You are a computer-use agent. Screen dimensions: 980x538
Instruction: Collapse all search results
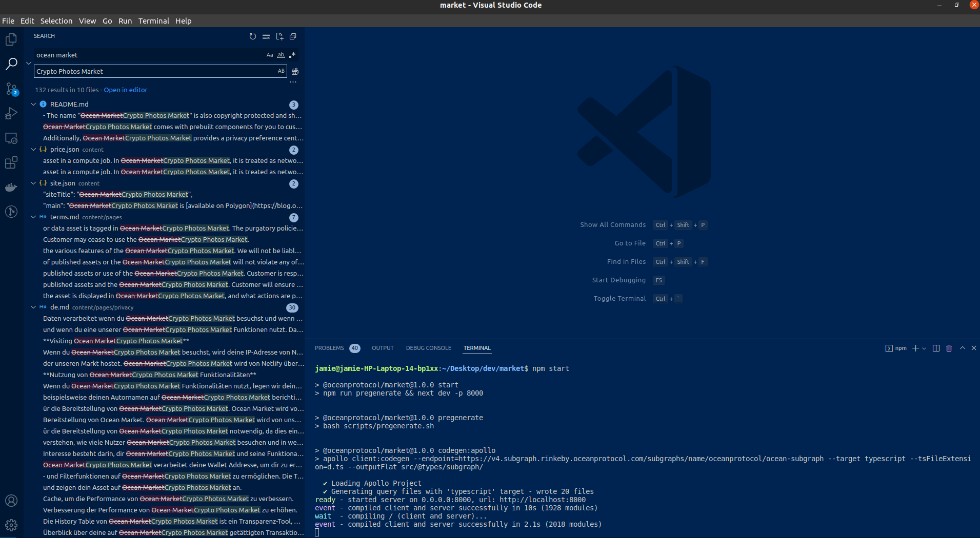point(293,36)
